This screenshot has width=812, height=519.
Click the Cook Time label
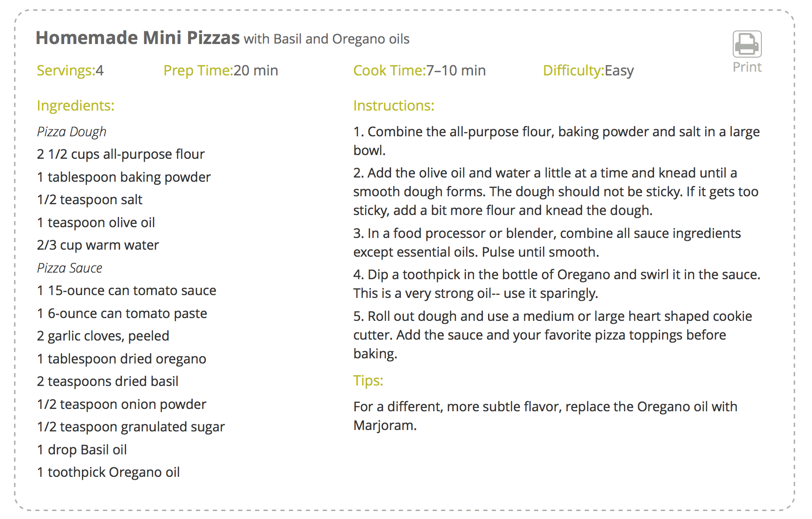pyautogui.click(x=389, y=71)
